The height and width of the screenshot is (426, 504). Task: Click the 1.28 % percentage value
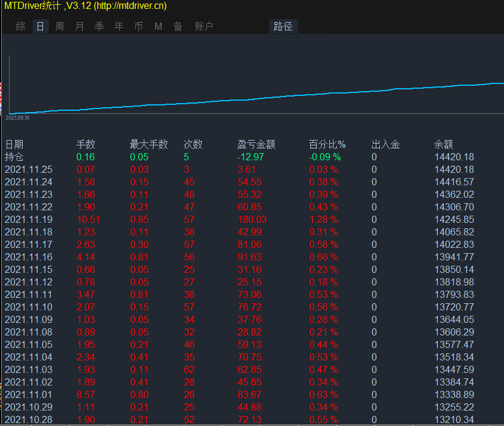[x=324, y=220]
